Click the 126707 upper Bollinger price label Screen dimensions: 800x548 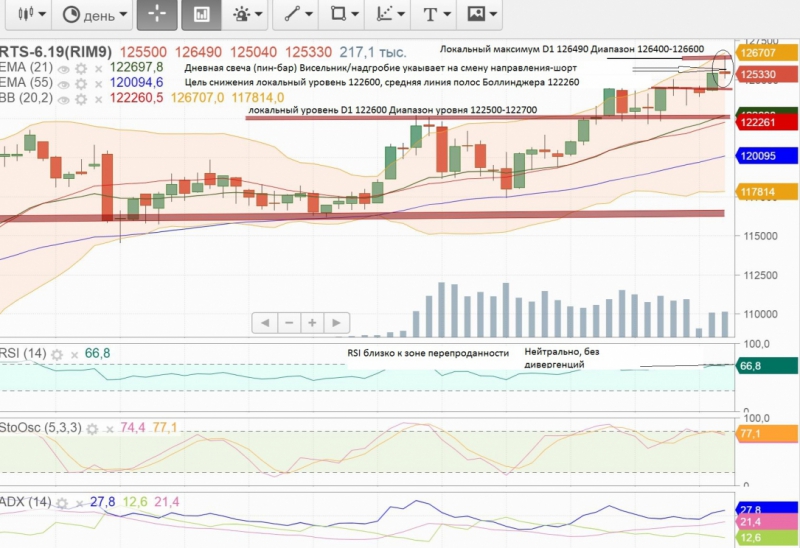[x=766, y=53]
